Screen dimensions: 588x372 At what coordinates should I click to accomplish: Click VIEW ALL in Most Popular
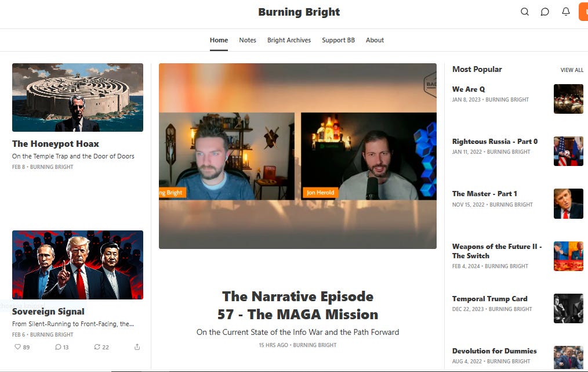click(572, 70)
